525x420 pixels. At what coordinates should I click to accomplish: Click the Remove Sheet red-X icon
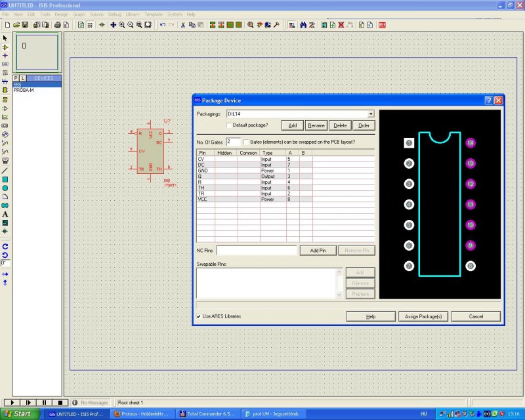click(341, 25)
